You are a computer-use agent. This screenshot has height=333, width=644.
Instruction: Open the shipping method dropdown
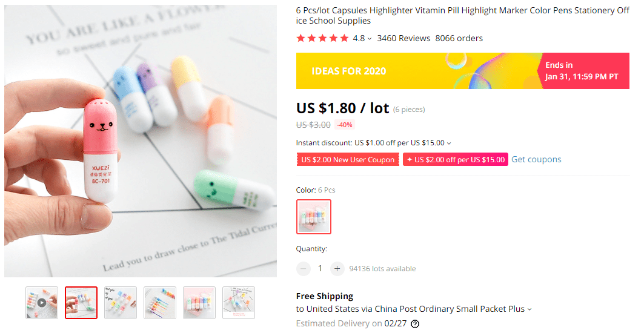click(529, 309)
